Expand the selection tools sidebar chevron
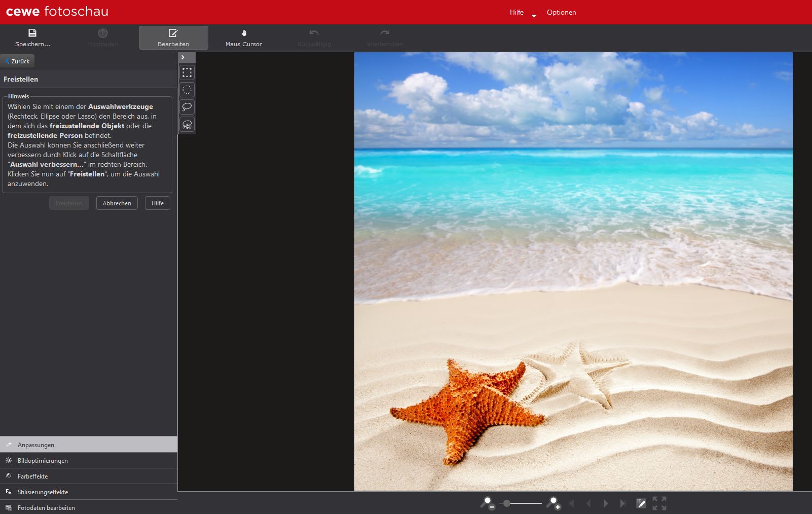This screenshot has height=514, width=812. (183, 57)
